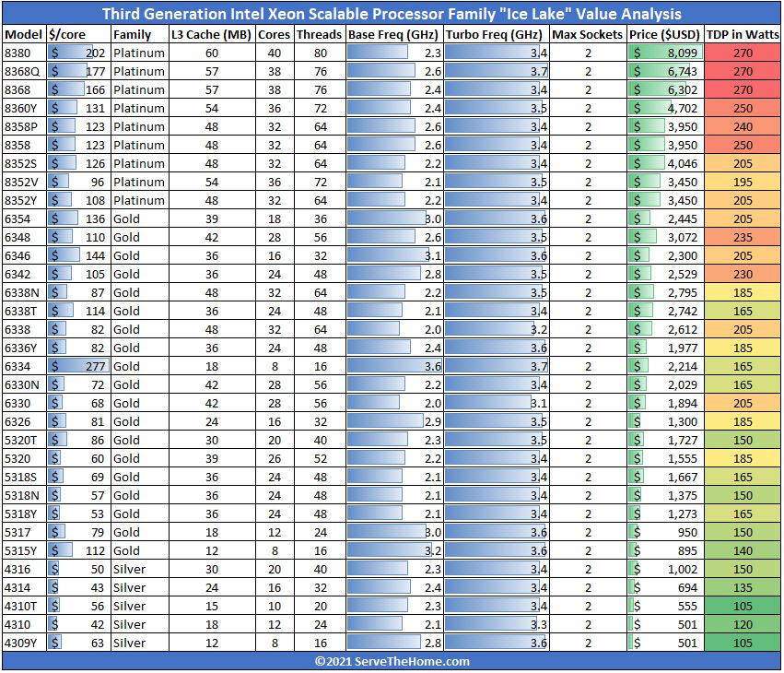The image size is (784, 673).
Task: Click model cell 8380
Action: point(24,53)
